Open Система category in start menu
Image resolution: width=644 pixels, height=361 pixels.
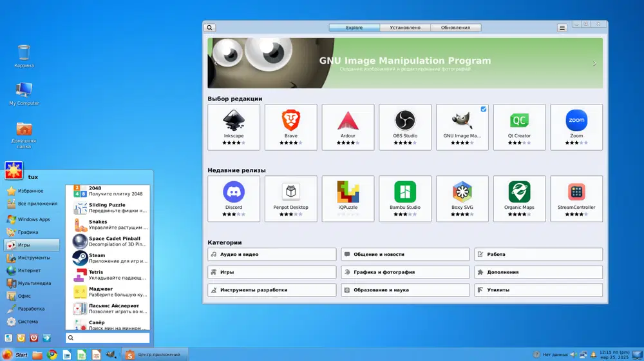pos(32,322)
